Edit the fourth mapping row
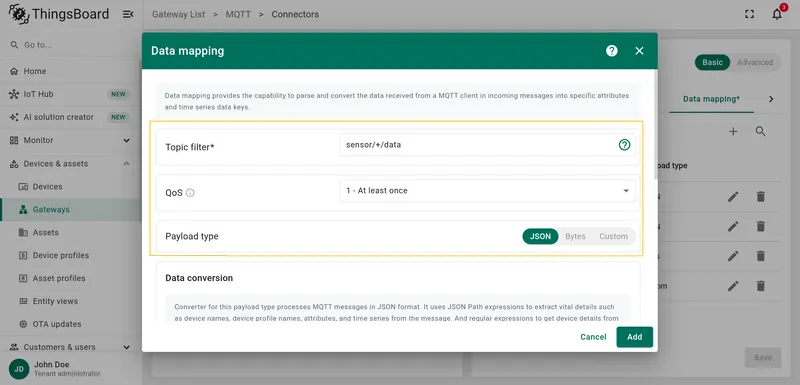Image resolution: width=800 pixels, height=385 pixels. pyautogui.click(x=733, y=286)
